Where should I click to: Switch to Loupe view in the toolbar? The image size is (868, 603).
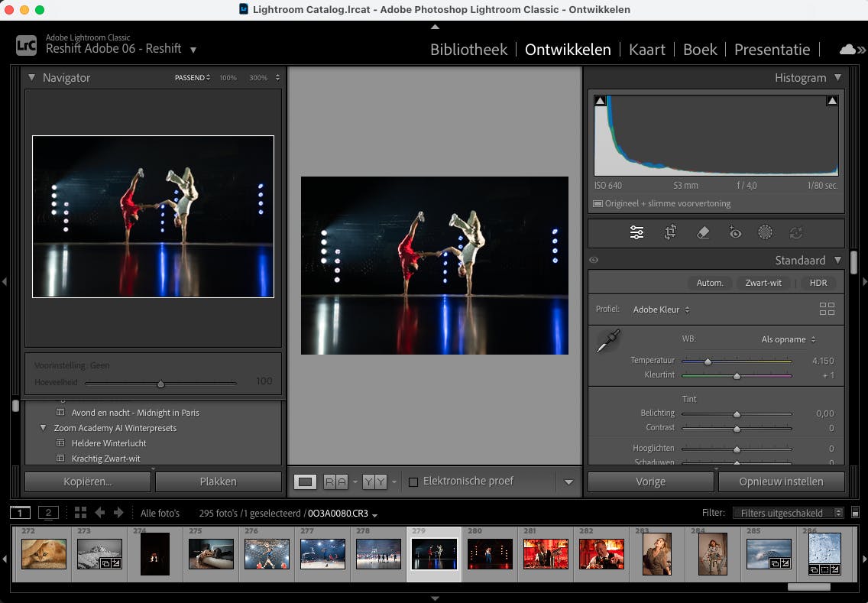point(305,481)
